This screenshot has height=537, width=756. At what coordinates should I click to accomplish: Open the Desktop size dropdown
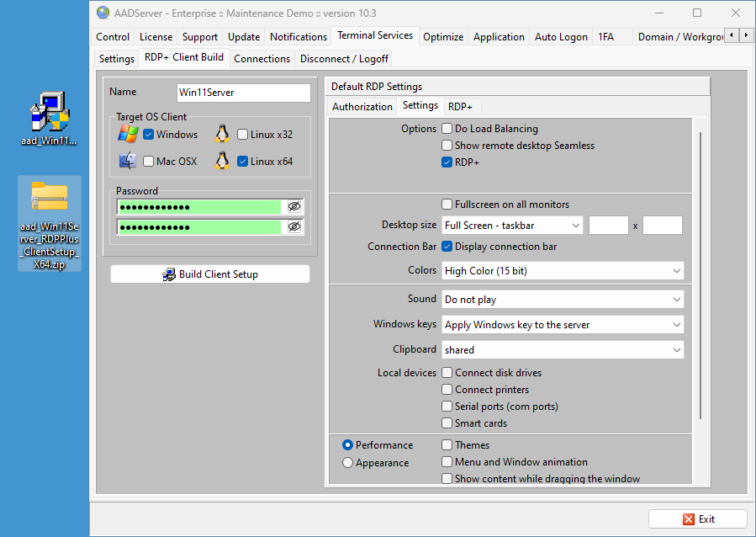point(511,225)
